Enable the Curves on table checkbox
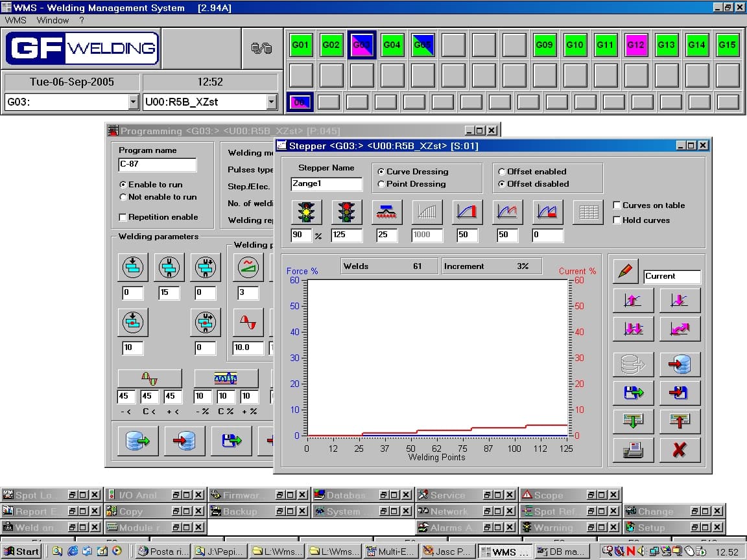The width and height of the screenshot is (747, 560). 617,205
